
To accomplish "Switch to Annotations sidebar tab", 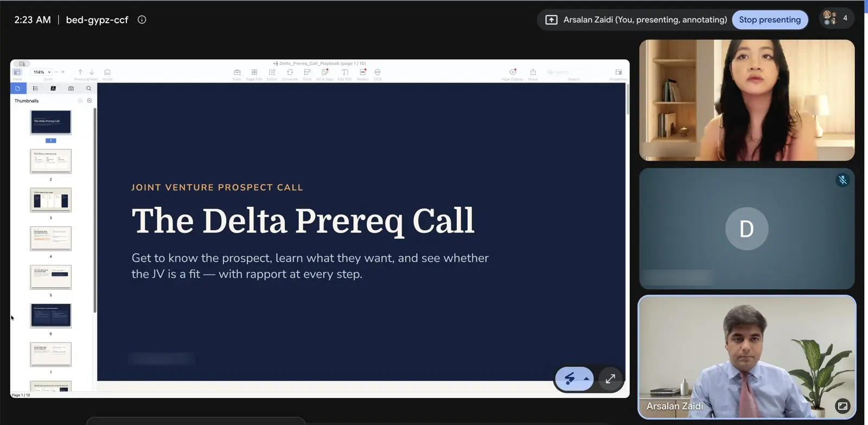I will (53, 88).
